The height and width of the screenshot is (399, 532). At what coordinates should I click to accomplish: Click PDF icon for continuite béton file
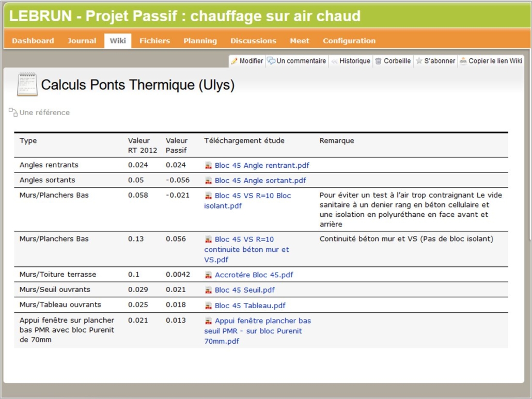point(208,240)
